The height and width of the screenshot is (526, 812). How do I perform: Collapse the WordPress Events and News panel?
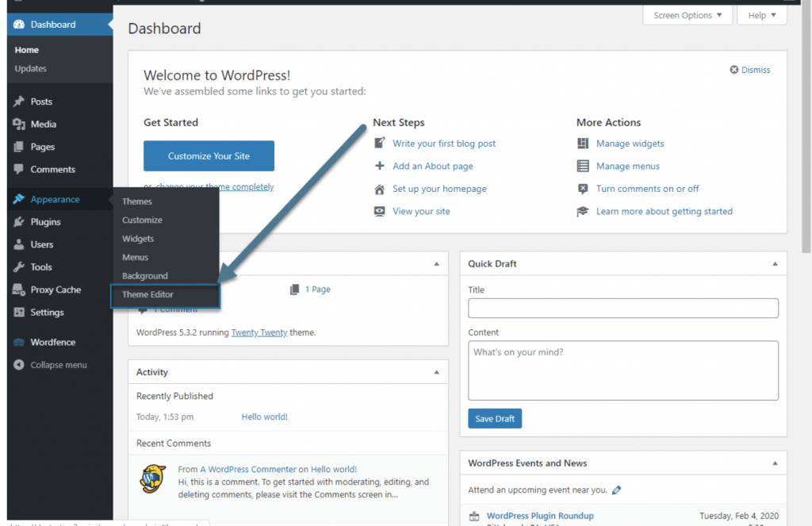(x=776, y=463)
